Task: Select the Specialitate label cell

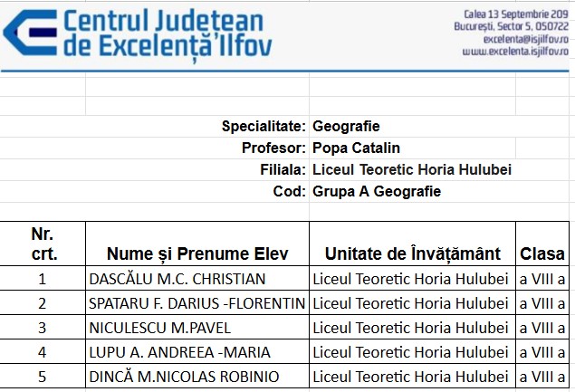Action: (264, 126)
